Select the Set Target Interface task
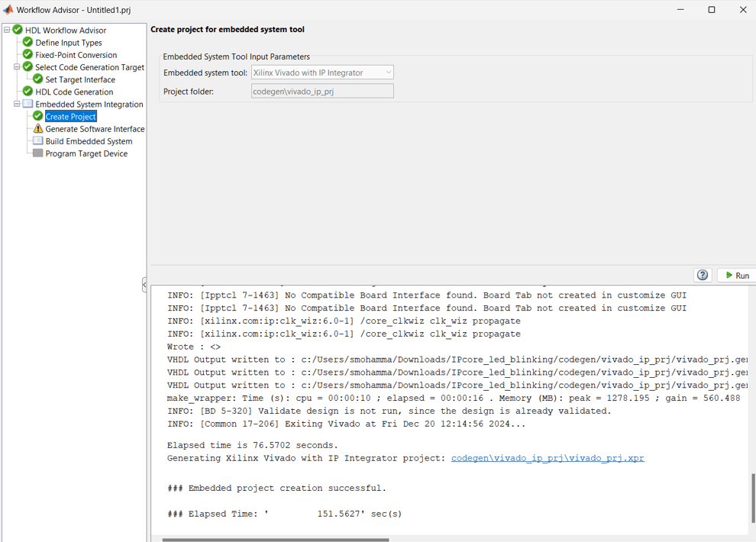Image resolution: width=756 pixels, height=542 pixels. click(x=80, y=79)
